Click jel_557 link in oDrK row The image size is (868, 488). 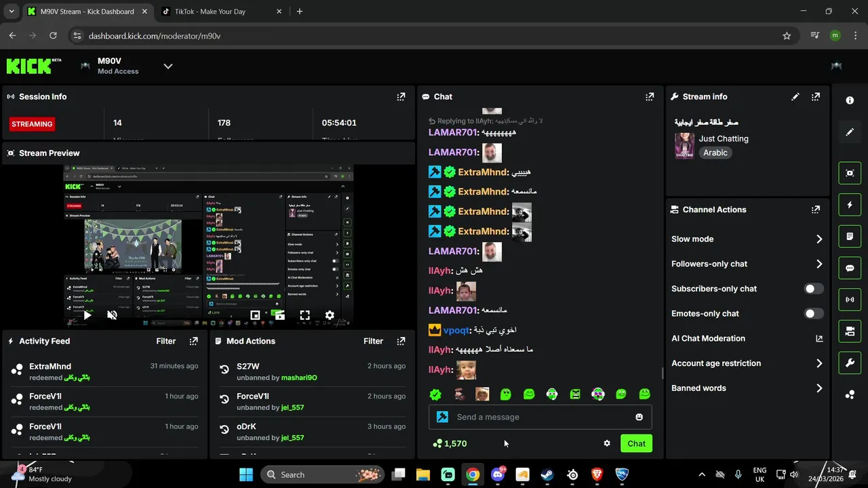pos(292,437)
